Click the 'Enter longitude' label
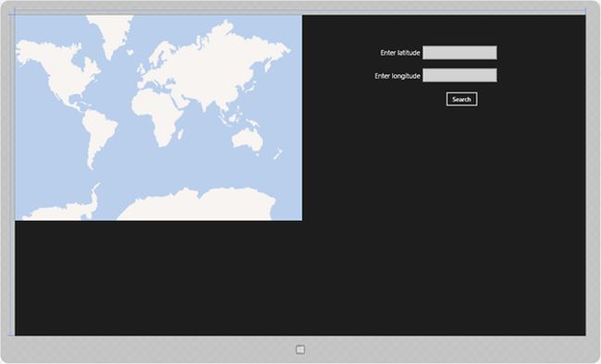The height and width of the screenshot is (364, 601). (398, 76)
